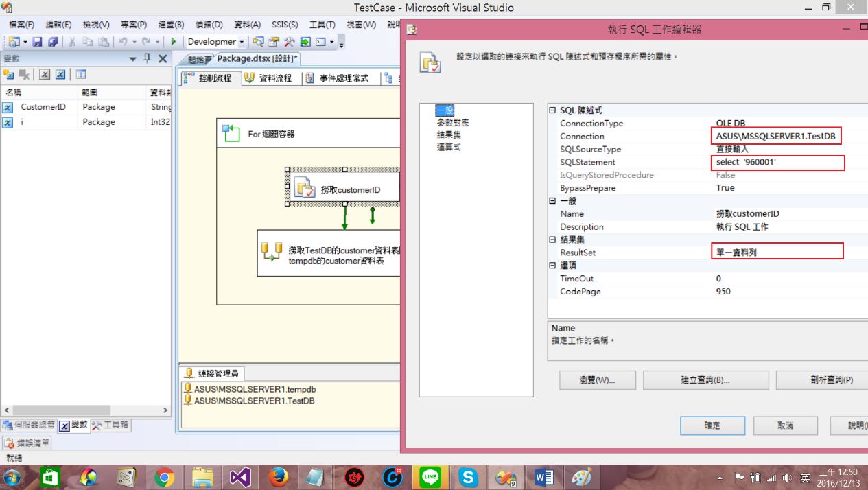
Task: Open Firefox from the taskbar
Action: point(278,477)
